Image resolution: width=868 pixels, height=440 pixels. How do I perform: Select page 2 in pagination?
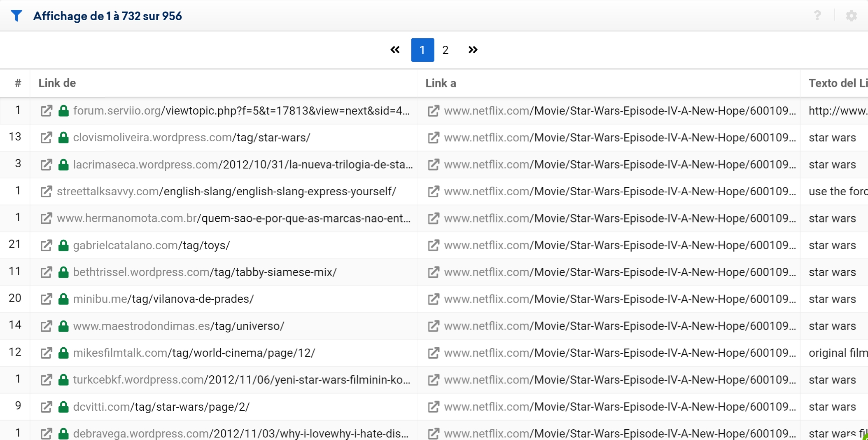point(445,50)
